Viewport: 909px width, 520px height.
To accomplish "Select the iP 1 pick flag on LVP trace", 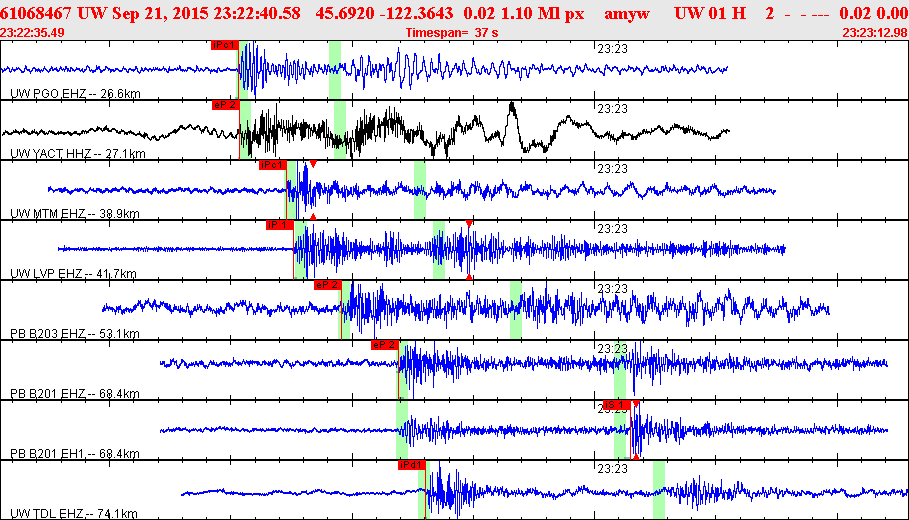I will click(x=279, y=225).
